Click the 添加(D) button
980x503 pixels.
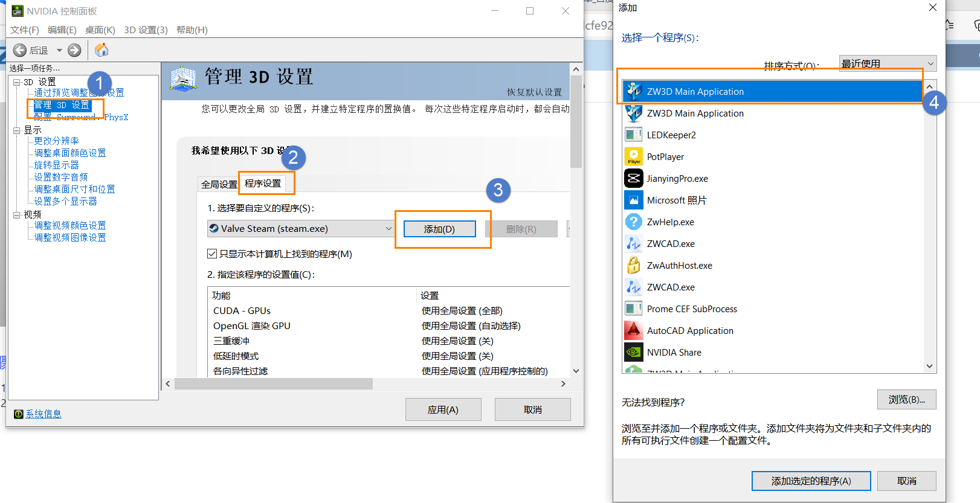(x=439, y=229)
